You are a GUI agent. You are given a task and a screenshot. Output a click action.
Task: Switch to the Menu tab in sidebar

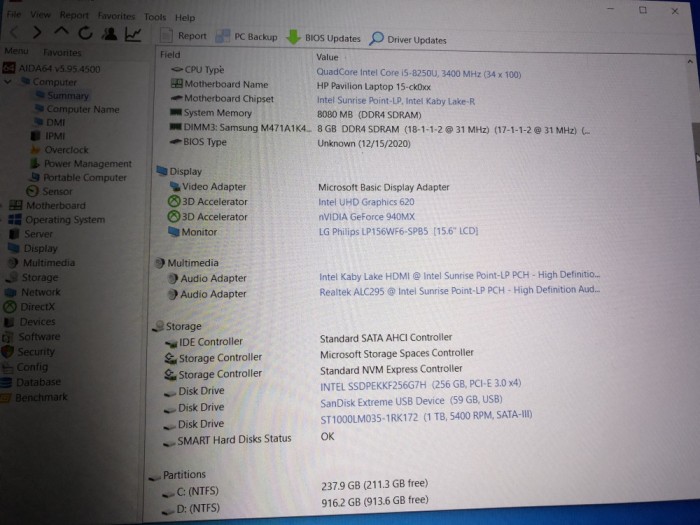click(16, 51)
